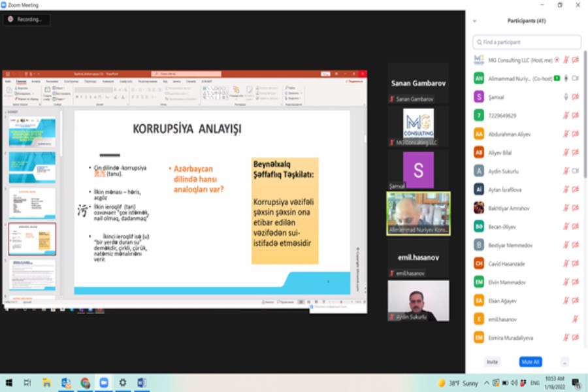The height and width of the screenshot is (392, 588).
Task: Select the underlined Home tab in PowerPoint
Action: (21, 82)
